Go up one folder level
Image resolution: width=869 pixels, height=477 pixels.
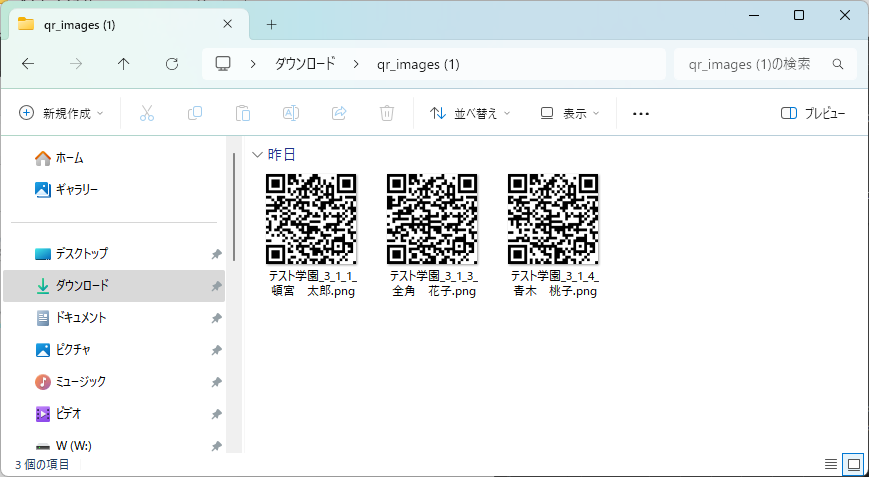point(124,64)
